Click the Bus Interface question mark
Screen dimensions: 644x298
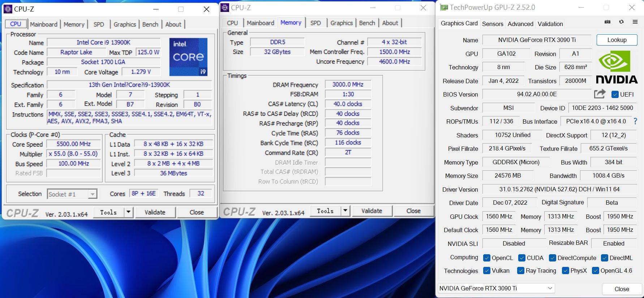pos(635,121)
